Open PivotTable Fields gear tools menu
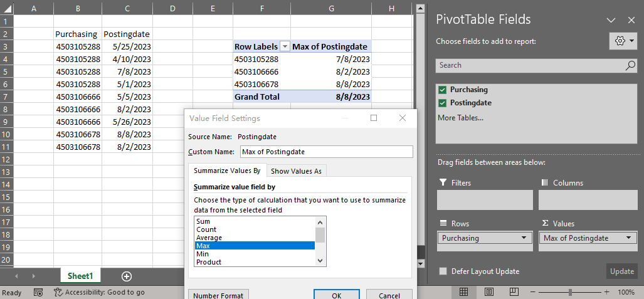Screen dimensions: 644x299 623,41
